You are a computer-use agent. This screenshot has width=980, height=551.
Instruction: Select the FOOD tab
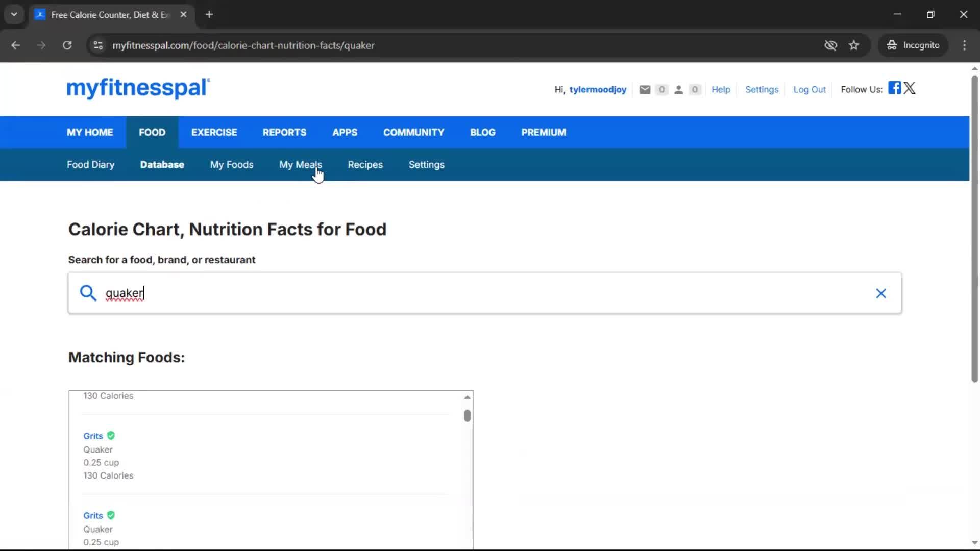pos(152,132)
